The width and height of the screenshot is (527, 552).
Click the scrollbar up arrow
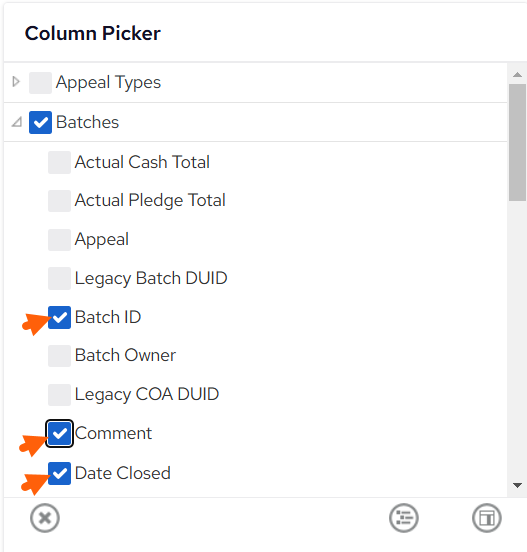(517, 75)
